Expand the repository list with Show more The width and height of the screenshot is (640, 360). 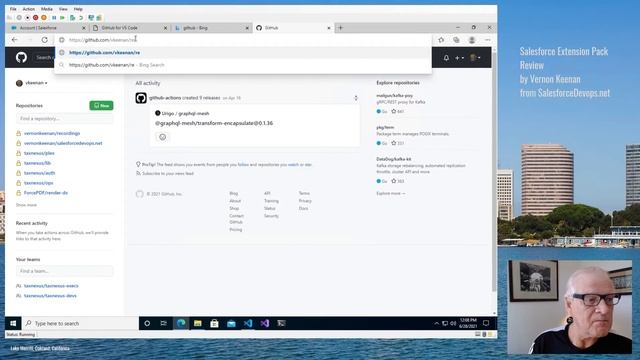click(26, 205)
